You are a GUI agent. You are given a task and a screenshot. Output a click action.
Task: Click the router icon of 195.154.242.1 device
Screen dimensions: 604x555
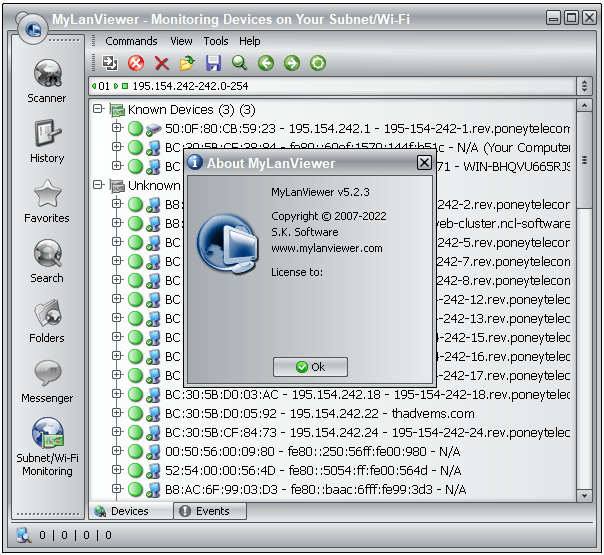(153, 129)
